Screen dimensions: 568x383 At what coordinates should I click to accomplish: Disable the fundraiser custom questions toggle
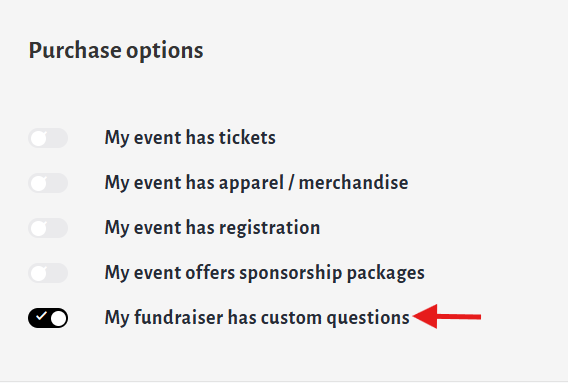click(x=48, y=318)
